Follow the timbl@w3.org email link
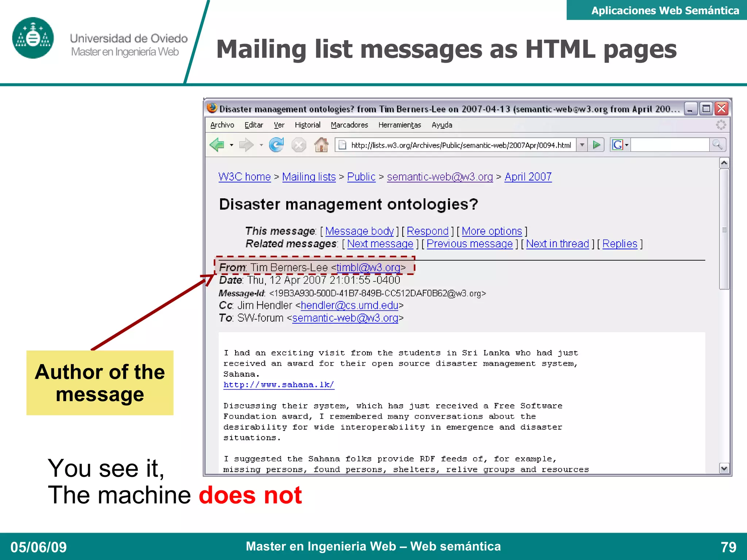Viewport: 747px width, 560px height. 368,268
